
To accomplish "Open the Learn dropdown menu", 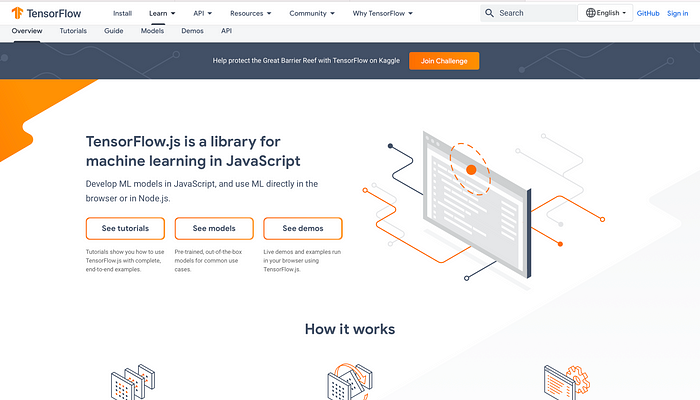I will [162, 13].
